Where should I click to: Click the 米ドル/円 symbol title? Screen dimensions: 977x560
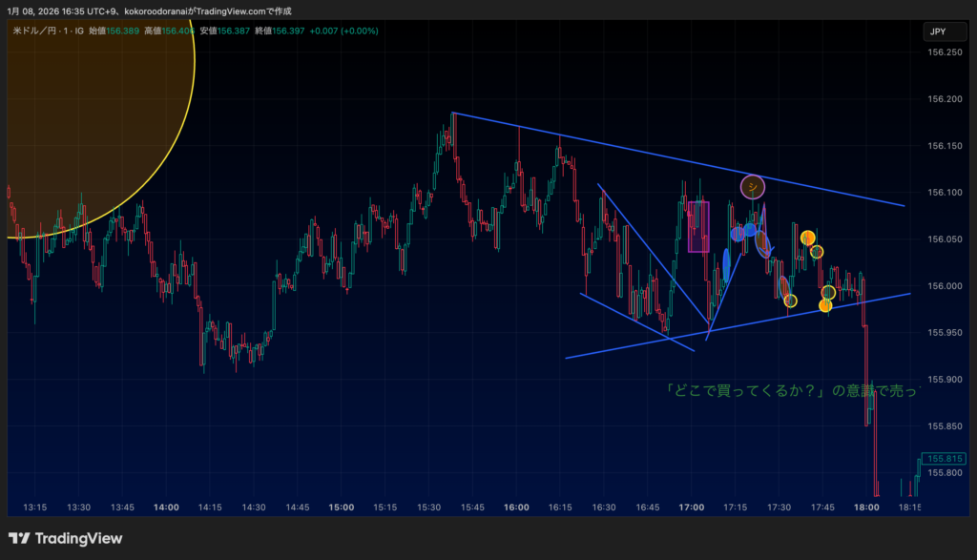[37, 31]
